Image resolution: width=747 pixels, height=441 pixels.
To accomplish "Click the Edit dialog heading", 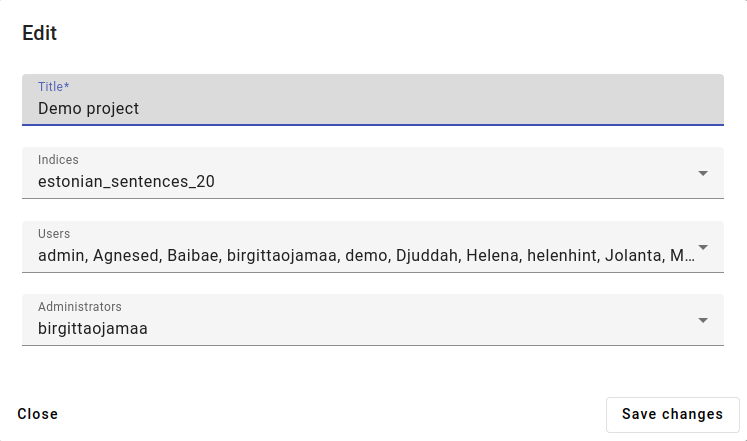I will [40, 33].
